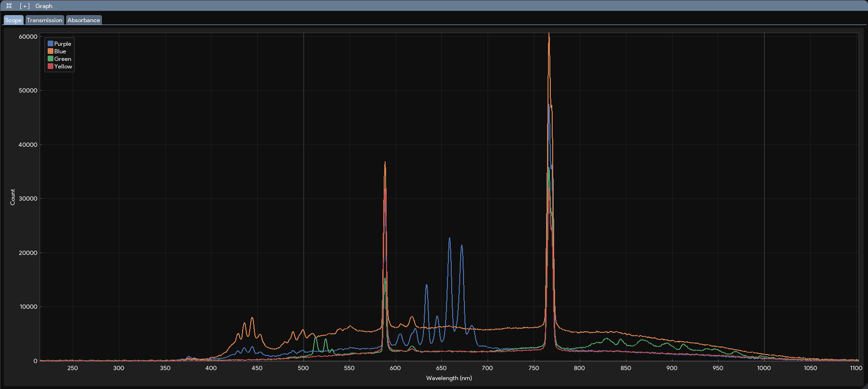The width and height of the screenshot is (868, 389).
Task: Click the 50000 tick on the Count axis
Action: (28, 91)
